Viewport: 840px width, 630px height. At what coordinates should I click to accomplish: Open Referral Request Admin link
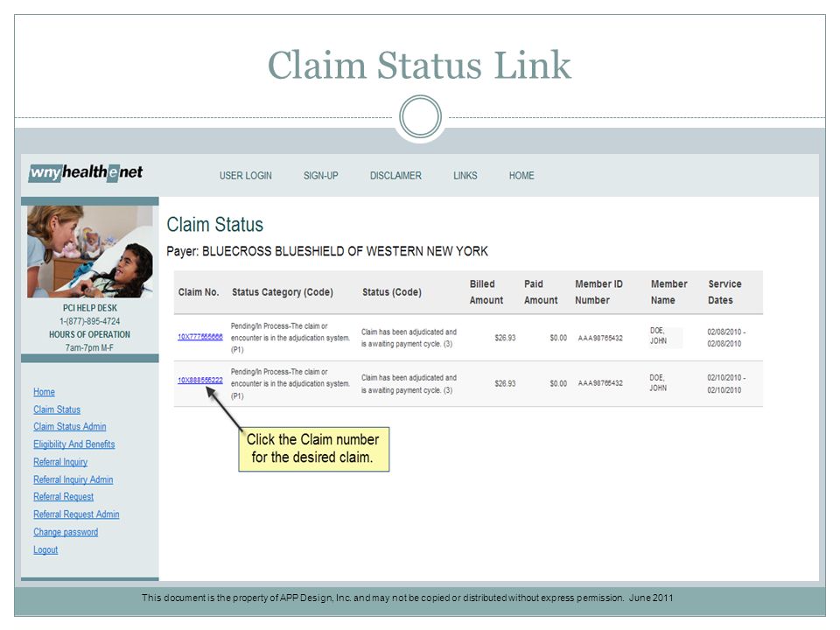coord(76,514)
